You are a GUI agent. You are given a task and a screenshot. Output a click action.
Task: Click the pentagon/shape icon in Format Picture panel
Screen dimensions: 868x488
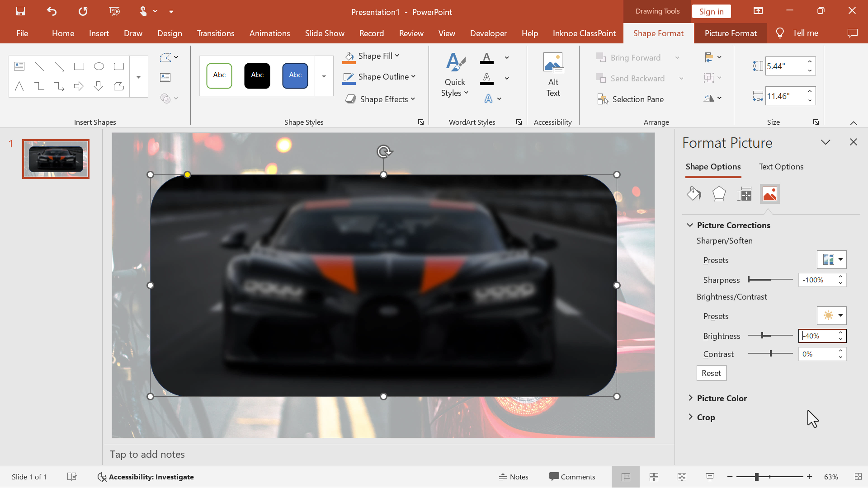point(719,194)
